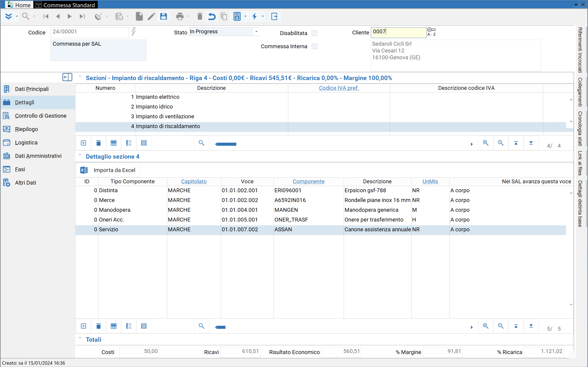Open the Search magnifier in top toolbar
This screenshot has width=588, height=367.
(25, 17)
